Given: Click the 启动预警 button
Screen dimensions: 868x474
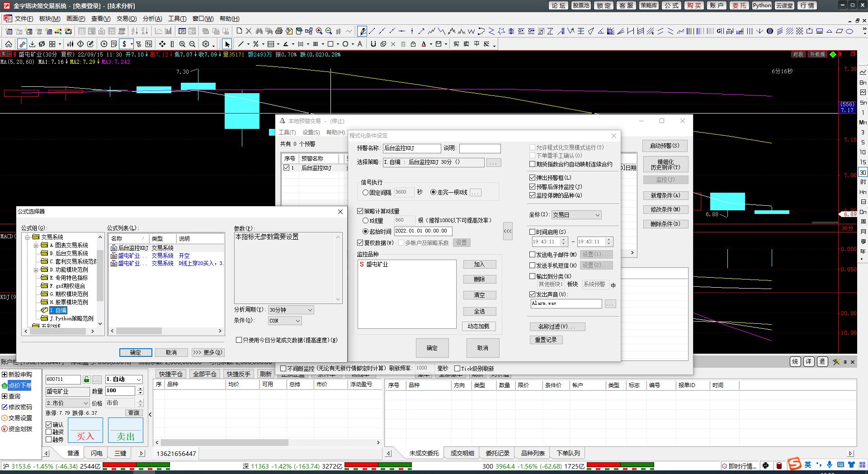Looking at the screenshot, I should (x=665, y=146).
